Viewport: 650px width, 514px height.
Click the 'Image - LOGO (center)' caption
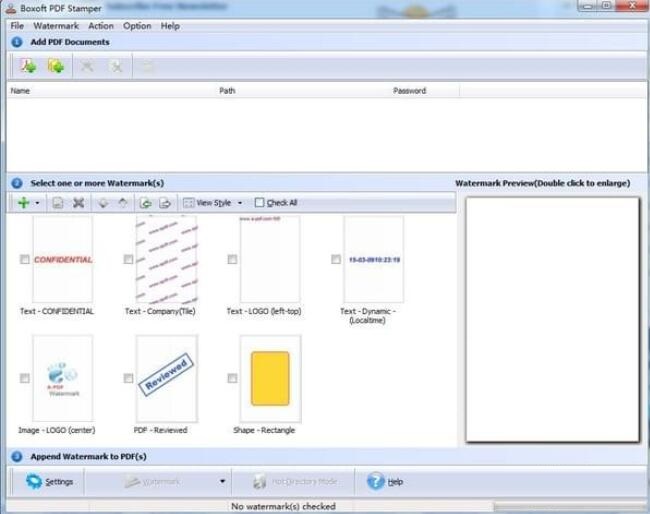click(57, 430)
